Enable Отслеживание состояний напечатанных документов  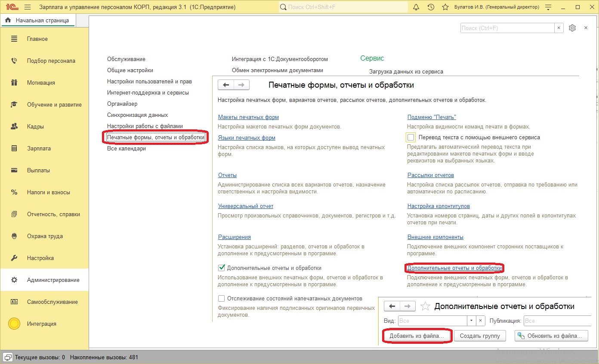[222, 298]
